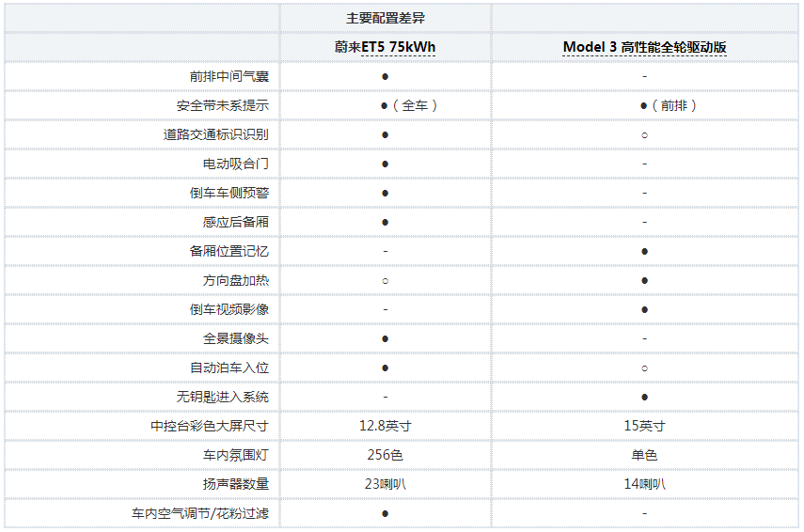Select the 256色 ambient light cell

tap(386, 455)
